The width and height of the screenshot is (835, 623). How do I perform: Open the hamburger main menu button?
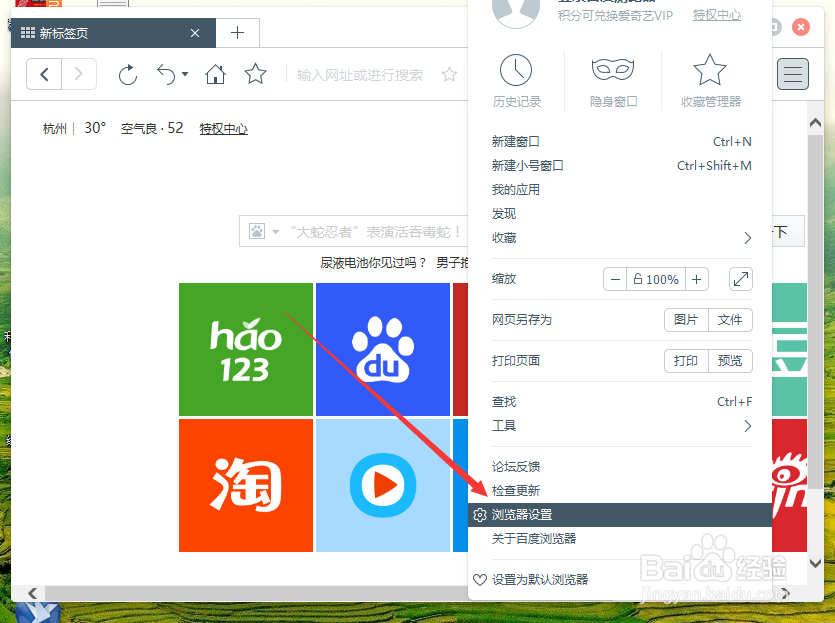coord(792,74)
